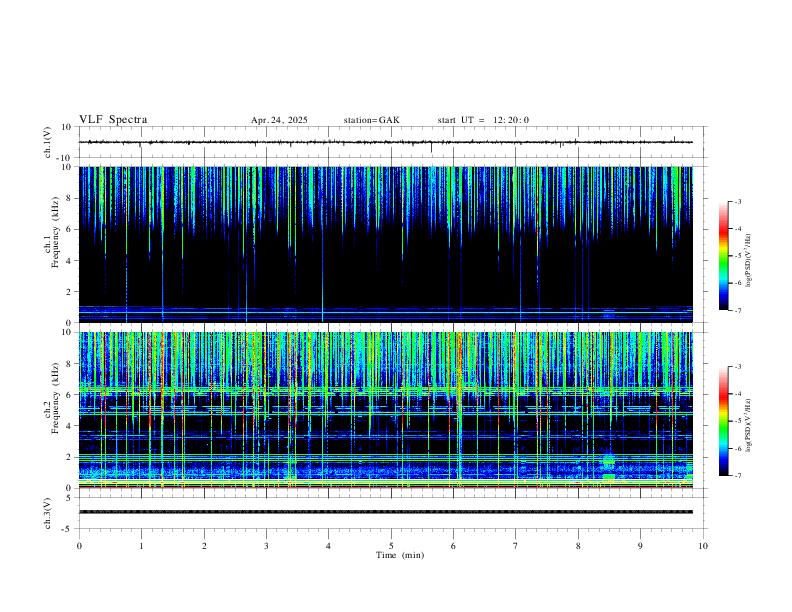Click the ch.1 spectrogram panel
792x612 pixels.
[385, 244]
